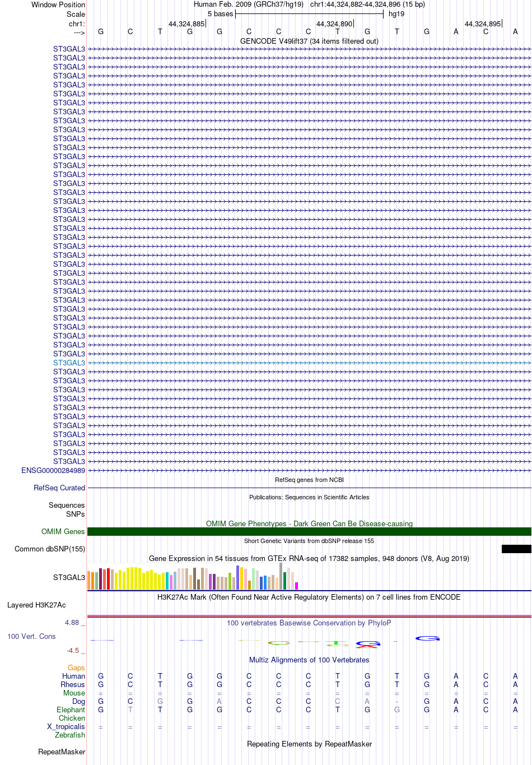
Task: Open the GTEx ST3GAL3 expression bar chart
Action: coord(193,577)
